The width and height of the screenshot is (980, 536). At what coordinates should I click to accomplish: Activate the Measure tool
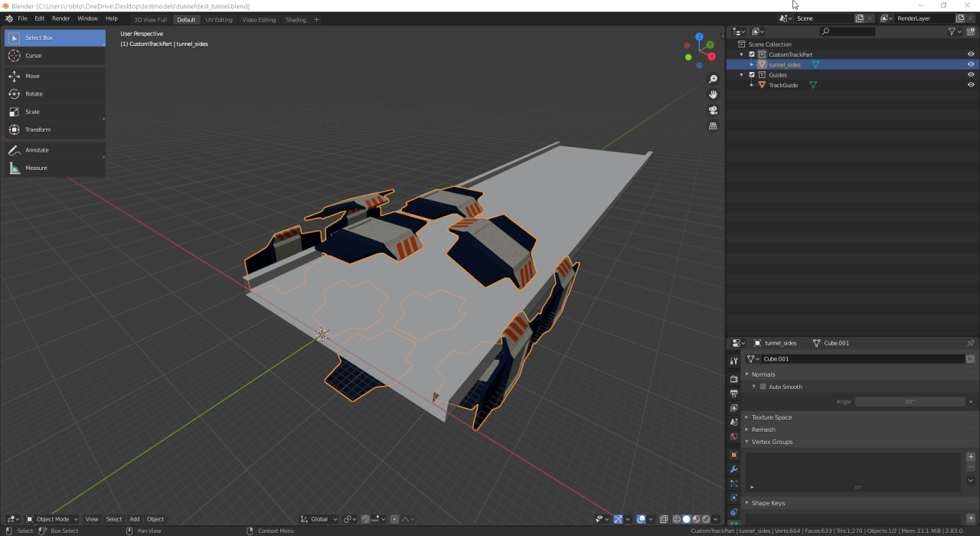(36, 168)
